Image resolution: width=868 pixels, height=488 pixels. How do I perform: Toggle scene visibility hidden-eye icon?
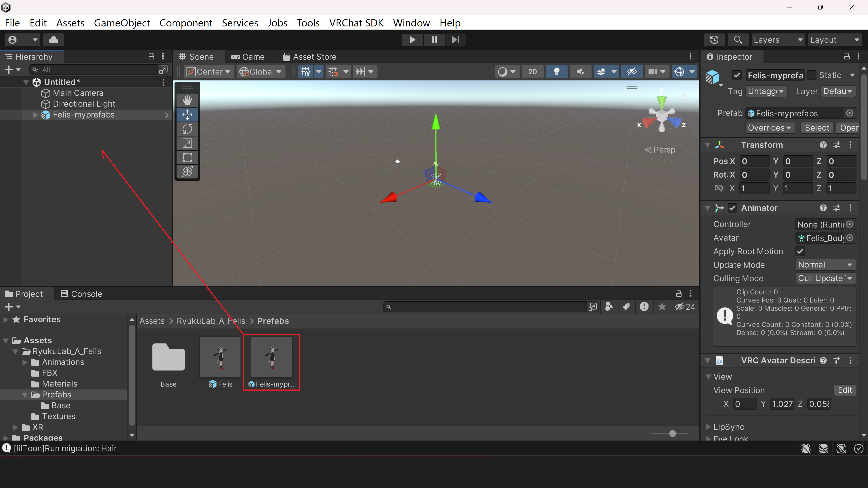coord(632,71)
